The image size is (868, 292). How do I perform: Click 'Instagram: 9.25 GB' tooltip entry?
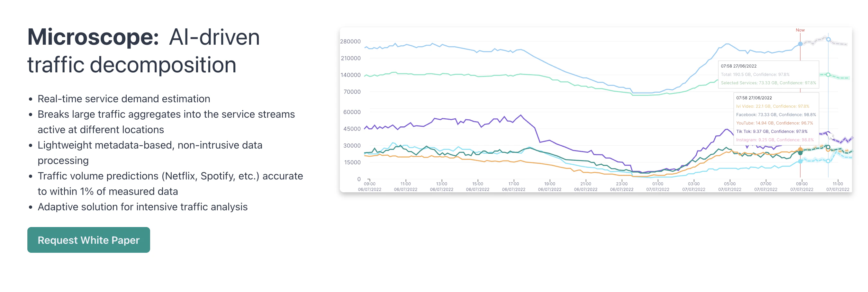click(x=775, y=140)
